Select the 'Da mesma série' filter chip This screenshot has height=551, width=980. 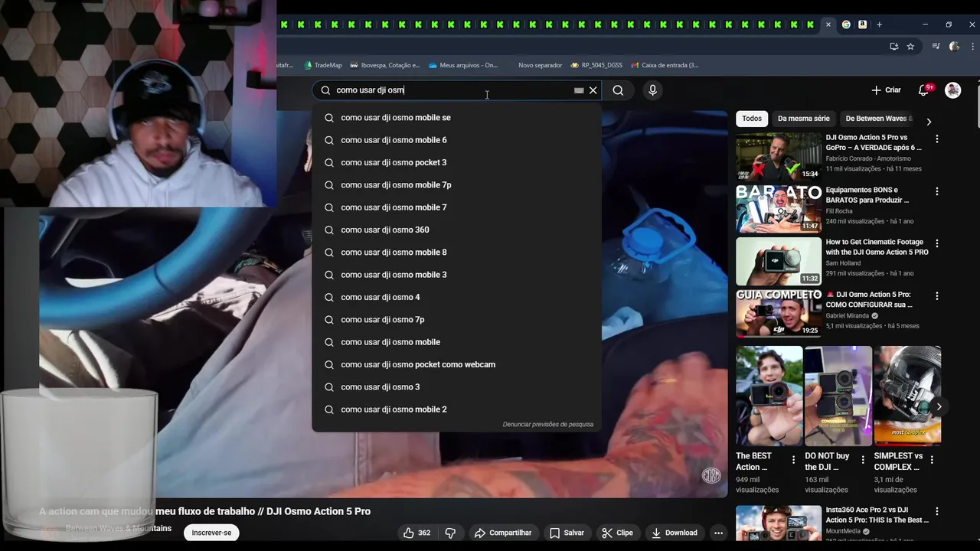pos(803,119)
